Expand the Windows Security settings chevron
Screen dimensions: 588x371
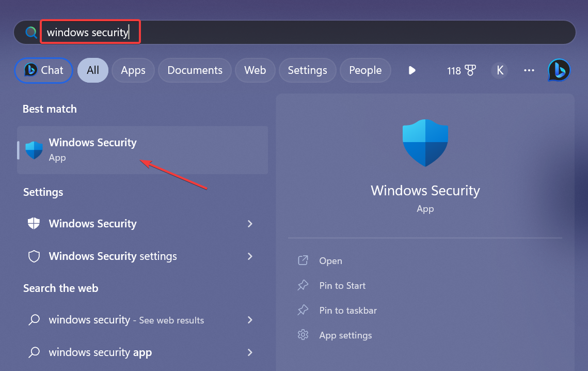point(250,256)
